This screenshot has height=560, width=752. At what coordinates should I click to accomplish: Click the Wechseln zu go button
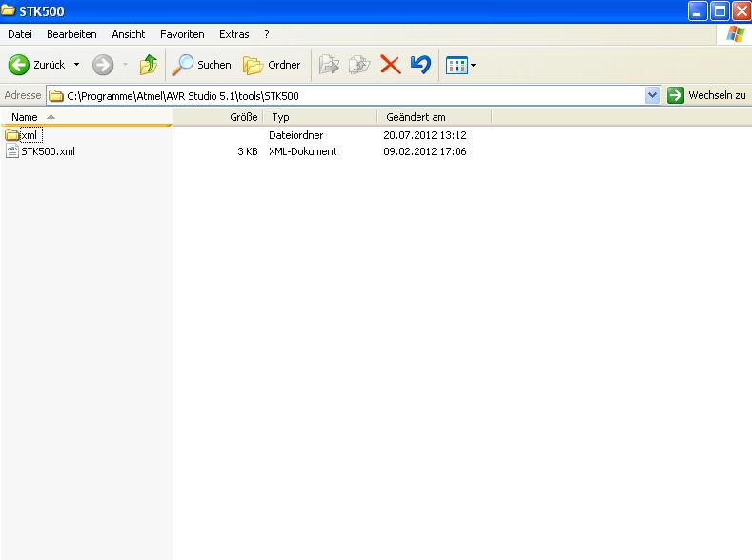tap(707, 95)
